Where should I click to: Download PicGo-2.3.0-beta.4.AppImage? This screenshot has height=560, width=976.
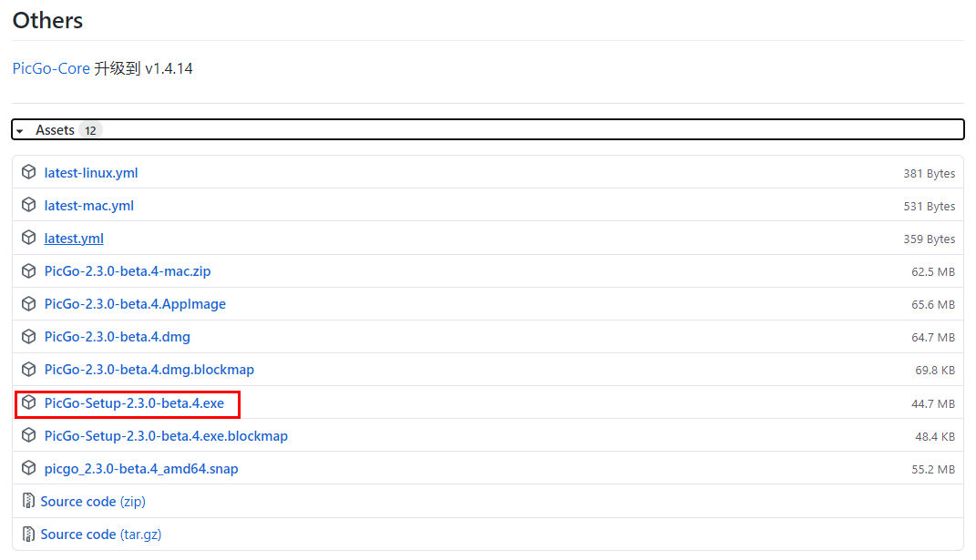point(135,304)
